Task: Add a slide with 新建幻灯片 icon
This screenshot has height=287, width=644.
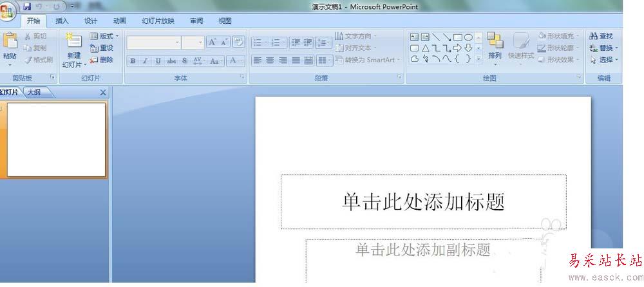Action: click(x=74, y=41)
